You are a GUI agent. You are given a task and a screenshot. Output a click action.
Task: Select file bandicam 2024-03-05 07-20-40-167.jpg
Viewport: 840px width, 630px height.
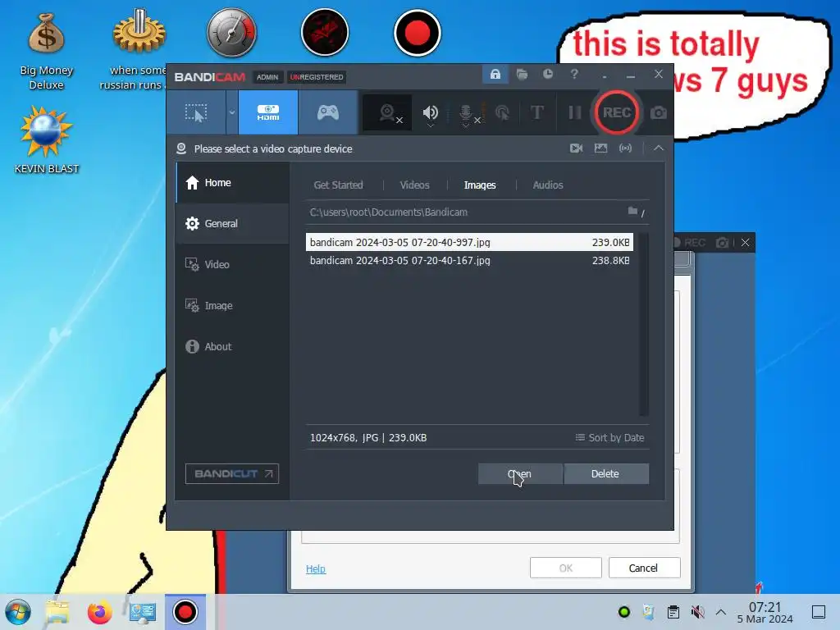469,260
